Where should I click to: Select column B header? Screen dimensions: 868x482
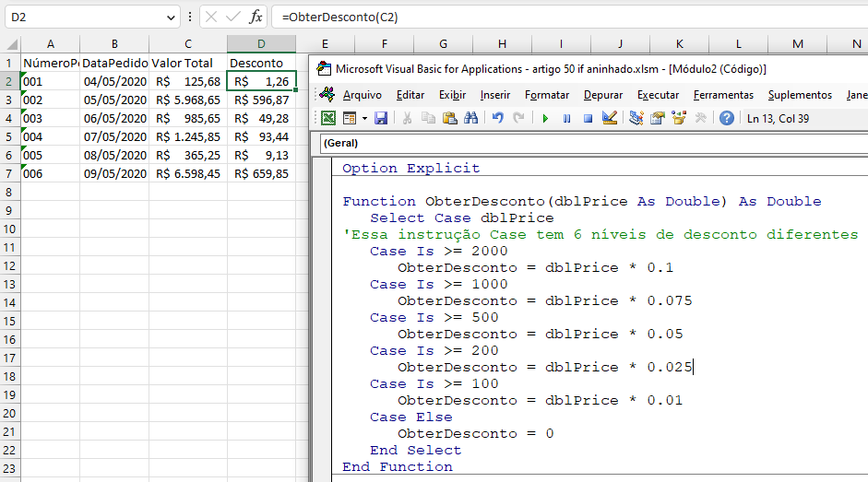[114, 43]
